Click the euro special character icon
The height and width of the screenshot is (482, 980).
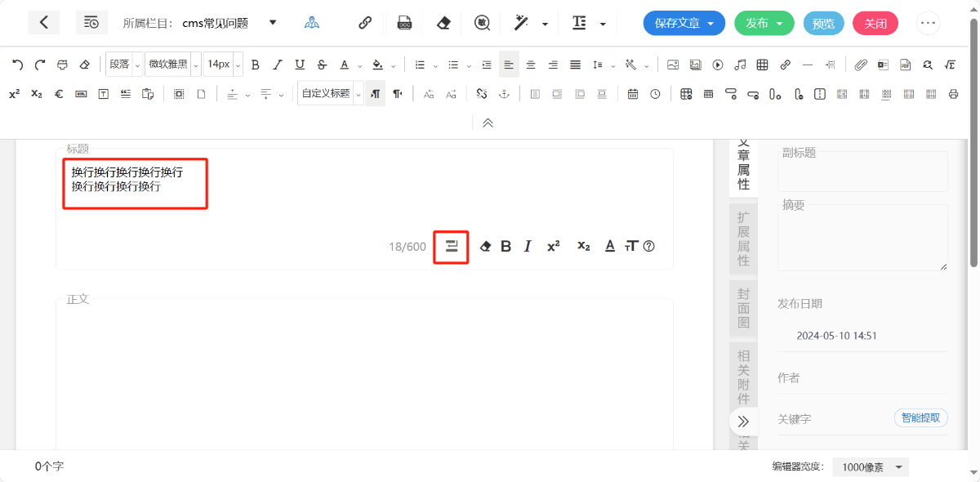(59, 94)
